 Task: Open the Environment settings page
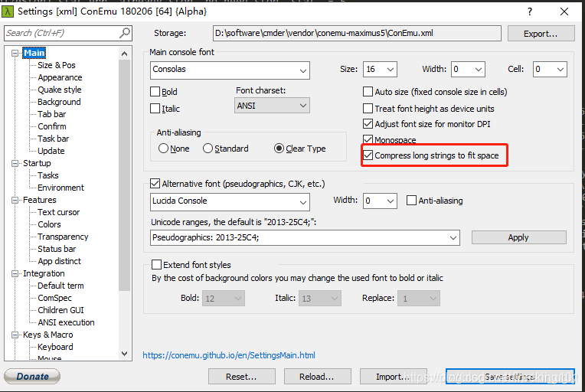click(60, 188)
